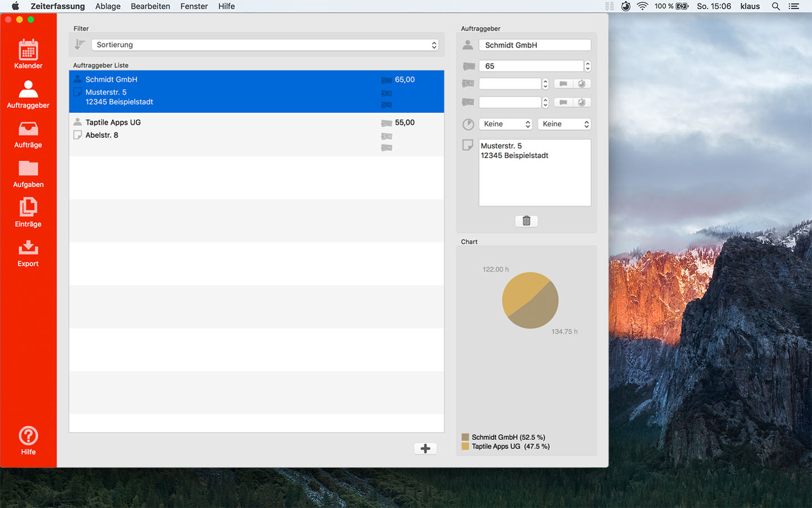This screenshot has width=812, height=508.
Task: Open the second Keine dropdown
Action: 564,124
